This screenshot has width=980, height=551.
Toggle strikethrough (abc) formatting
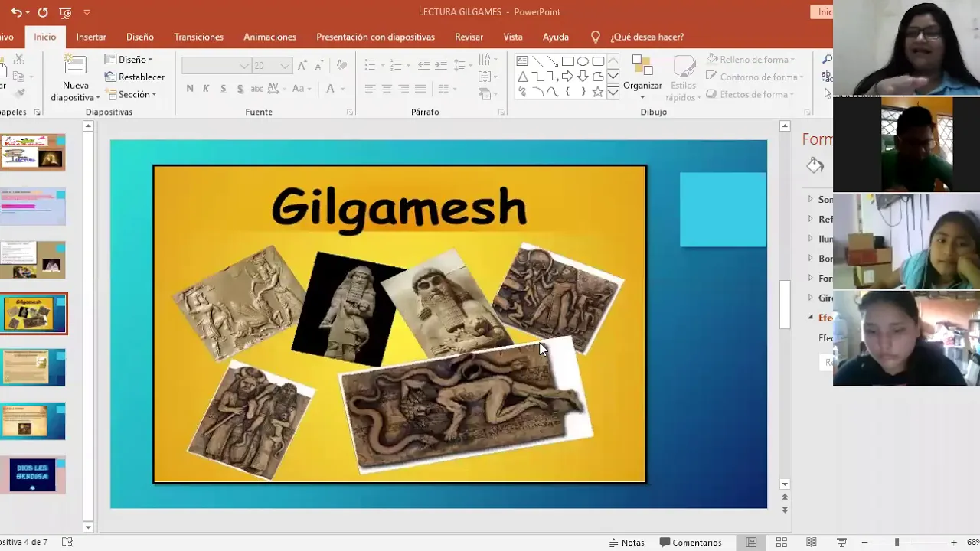pyautogui.click(x=257, y=89)
